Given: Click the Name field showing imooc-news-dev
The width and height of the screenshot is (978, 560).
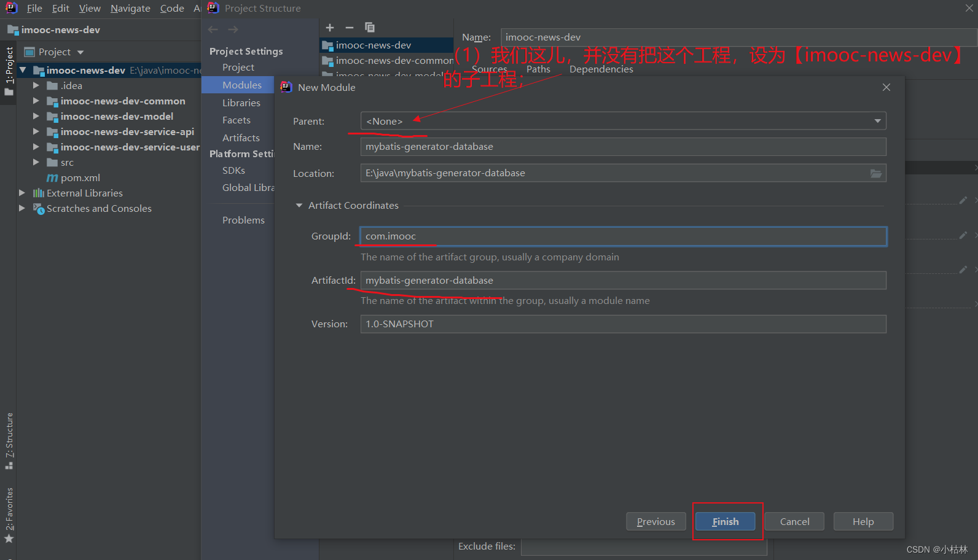Looking at the screenshot, I should (x=738, y=37).
